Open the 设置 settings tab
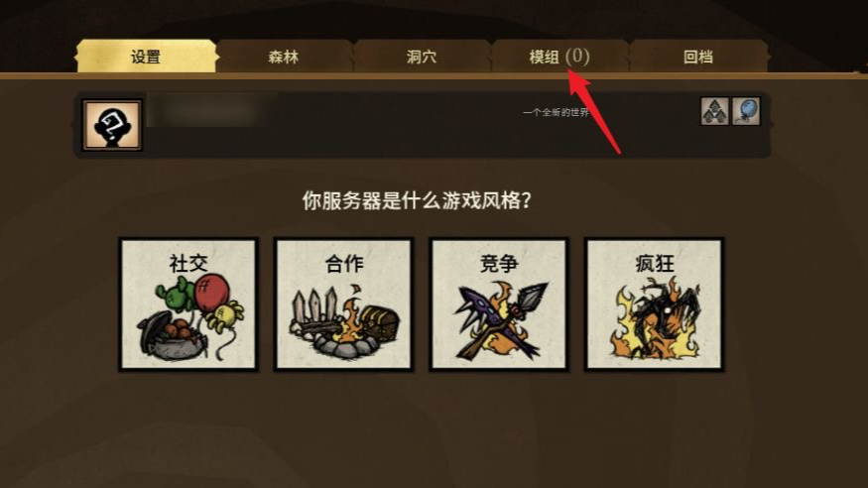 click(x=146, y=57)
